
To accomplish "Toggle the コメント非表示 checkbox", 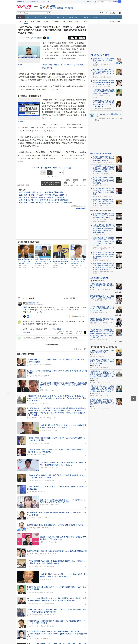I will point(75,349).
